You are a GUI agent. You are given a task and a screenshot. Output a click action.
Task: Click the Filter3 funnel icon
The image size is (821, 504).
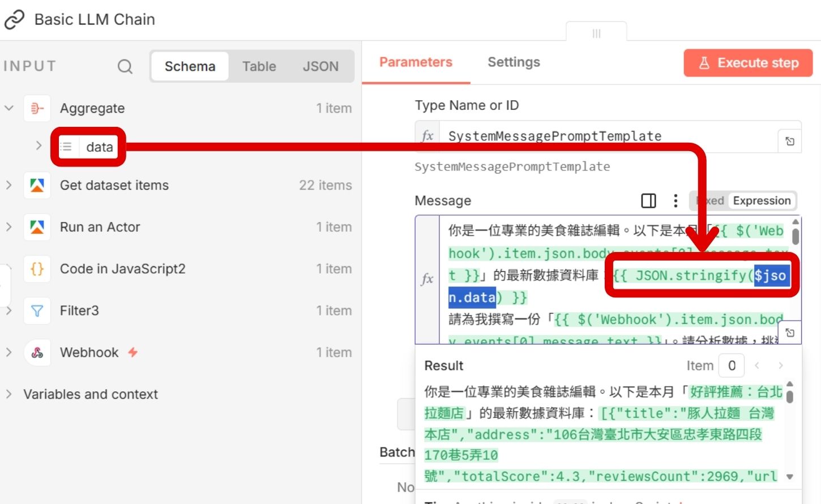(37, 310)
